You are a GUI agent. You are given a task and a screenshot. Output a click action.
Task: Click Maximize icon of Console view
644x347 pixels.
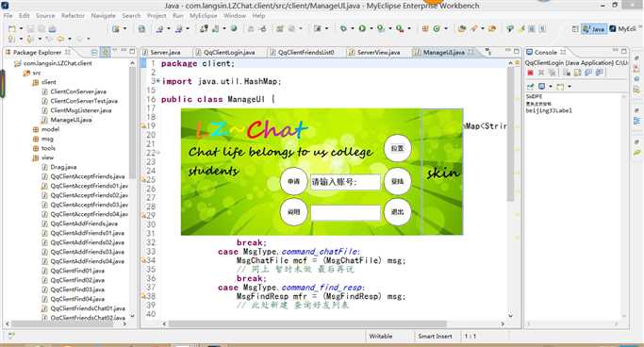click(624, 51)
